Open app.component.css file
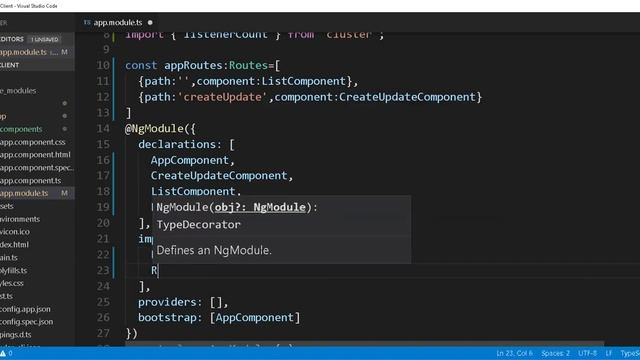Image resolution: width=640 pixels, height=360 pixels. click(33, 142)
